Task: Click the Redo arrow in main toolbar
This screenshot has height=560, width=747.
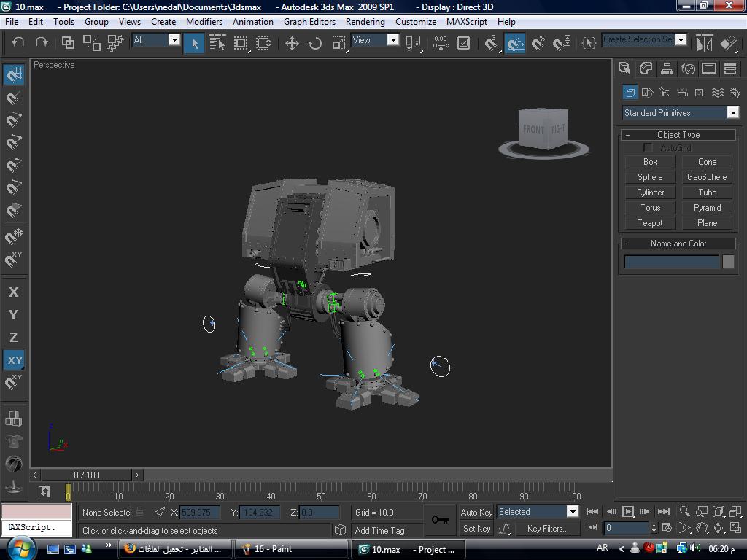Action: click(x=42, y=43)
